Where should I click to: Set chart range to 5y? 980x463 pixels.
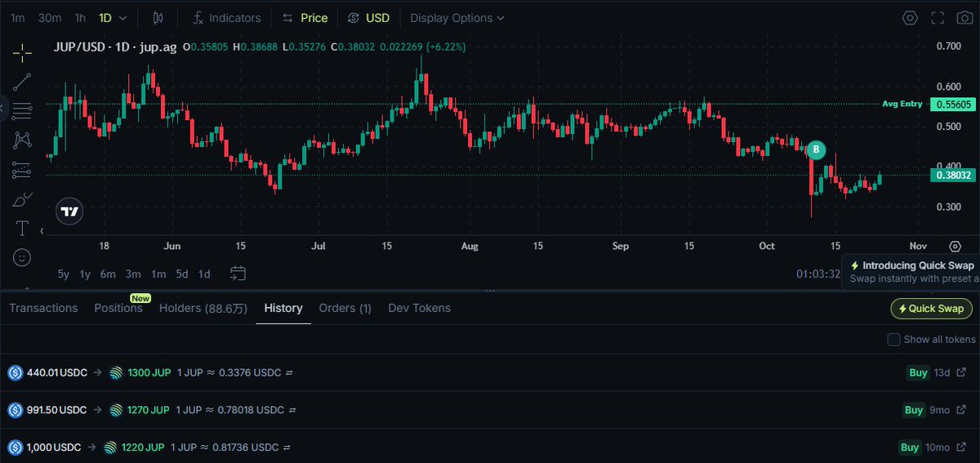tap(63, 274)
